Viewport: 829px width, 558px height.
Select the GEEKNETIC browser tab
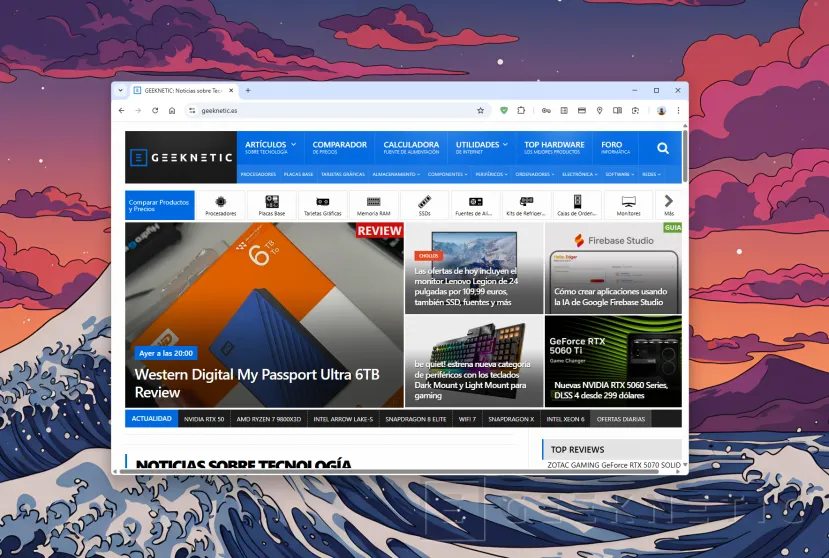point(183,90)
